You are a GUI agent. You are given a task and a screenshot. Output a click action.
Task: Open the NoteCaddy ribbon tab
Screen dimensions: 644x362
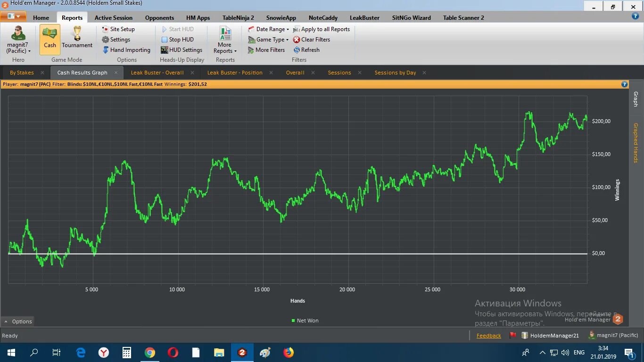[x=323, y=18]
